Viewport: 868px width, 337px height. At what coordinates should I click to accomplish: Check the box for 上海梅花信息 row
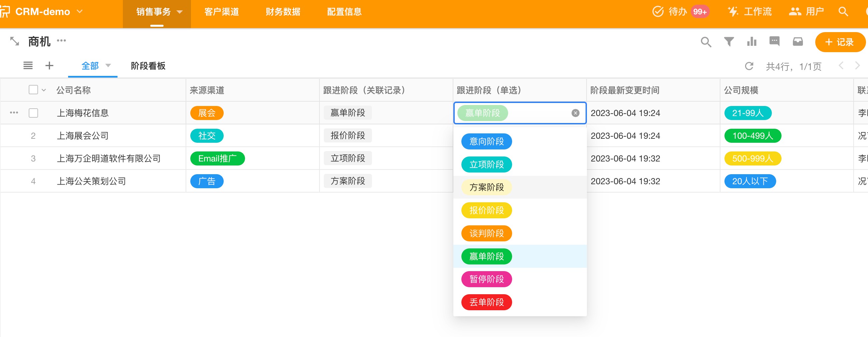click(x=33, y=113)
